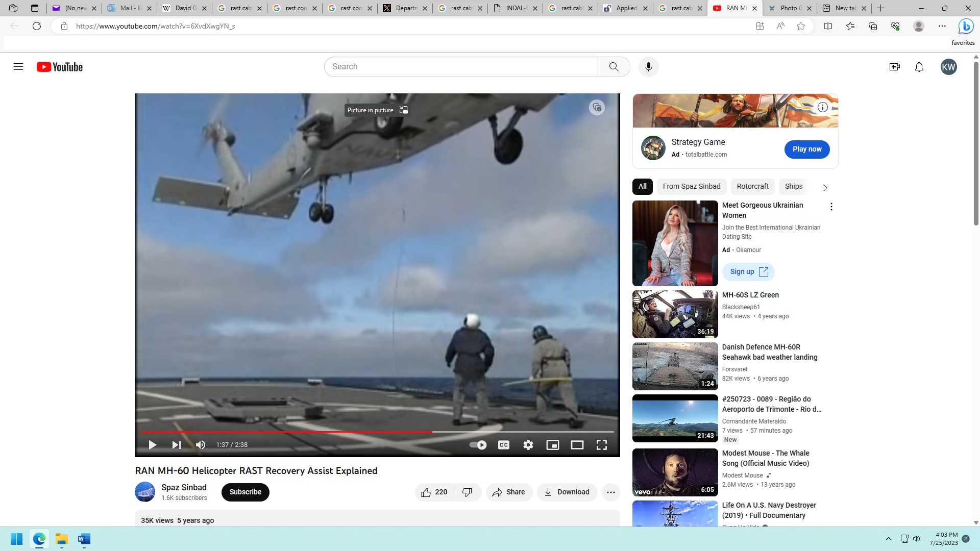Open the Create video menu

(895, 67)
